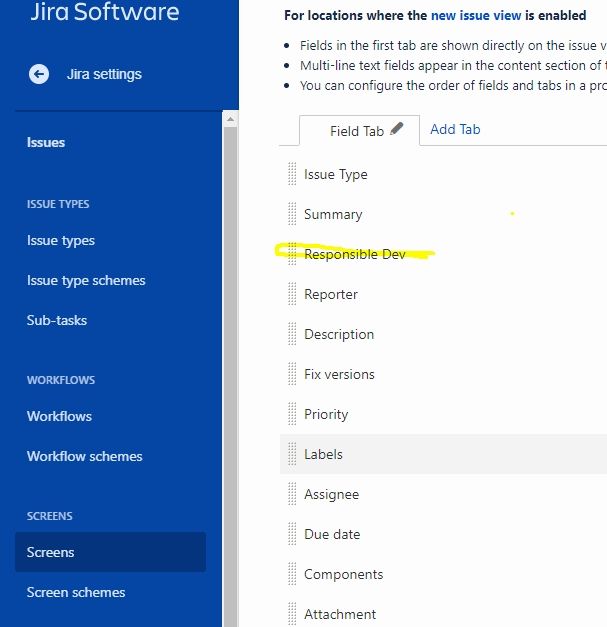
Task: Select the Attachment field row
Action: coord(443,611)
